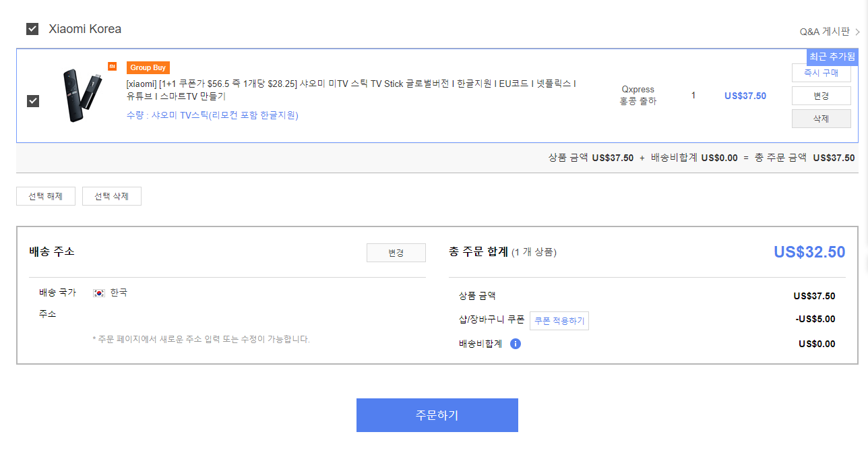Click the 최근 추가됨 label
This screenshot has width=868, height=457.
click(x=832, y=57)
